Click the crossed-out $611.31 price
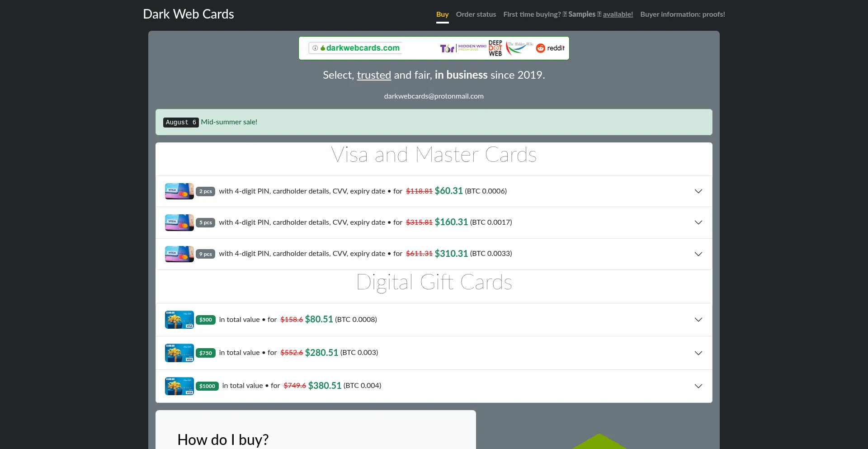Viewport: 868px width, 449px height. [419, 254]
